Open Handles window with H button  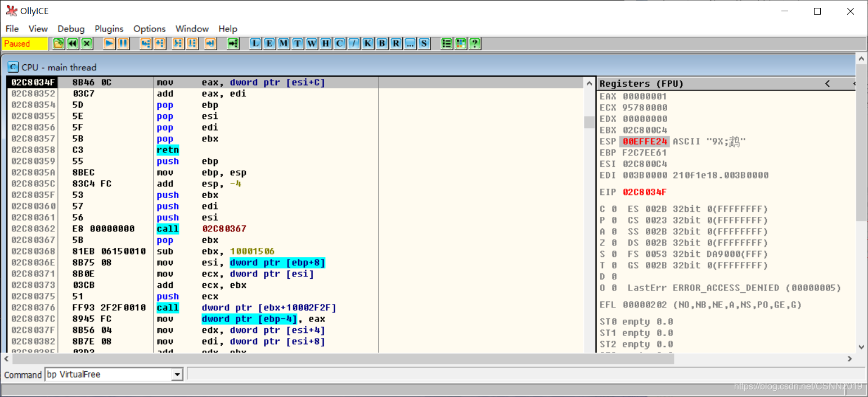[326, 43]
